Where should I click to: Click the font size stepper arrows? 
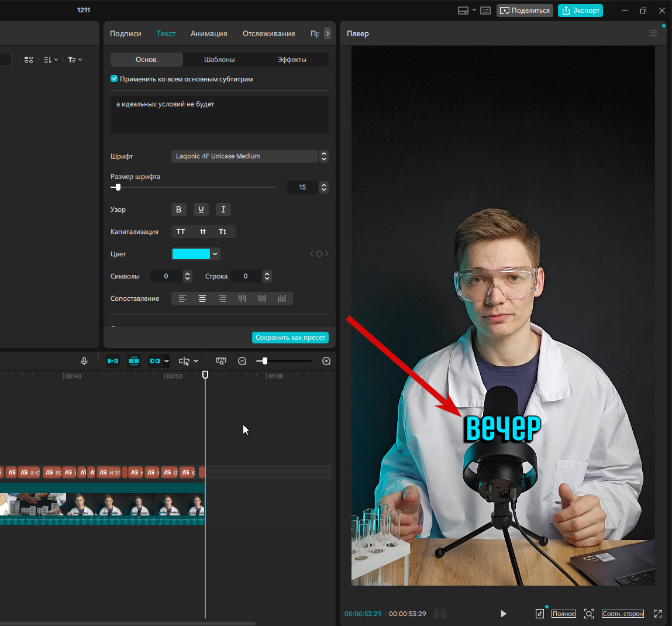(x=324, y=187)
